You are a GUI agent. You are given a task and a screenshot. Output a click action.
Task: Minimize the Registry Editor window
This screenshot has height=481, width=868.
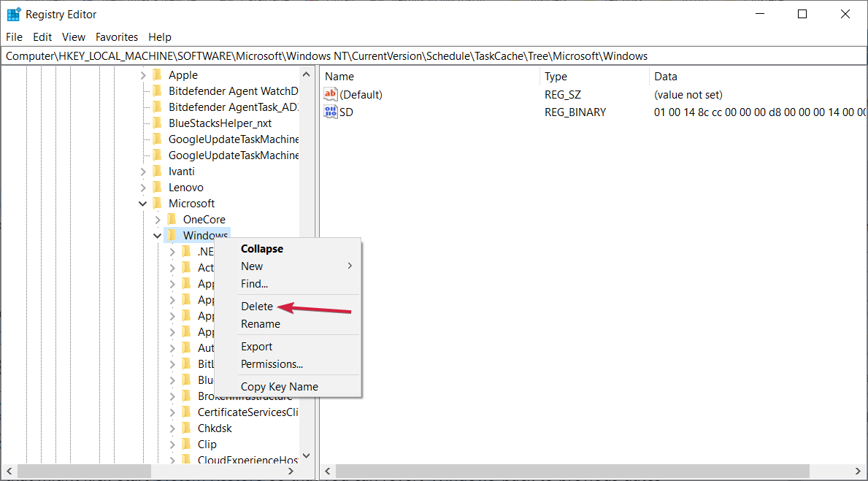(760, 15)
